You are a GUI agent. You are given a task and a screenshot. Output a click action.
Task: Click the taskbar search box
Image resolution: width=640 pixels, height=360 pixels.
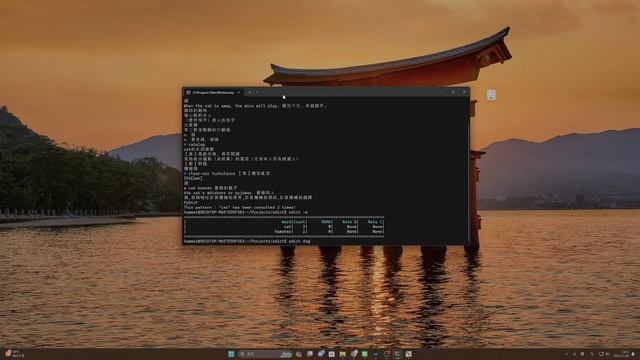[265, 354]
